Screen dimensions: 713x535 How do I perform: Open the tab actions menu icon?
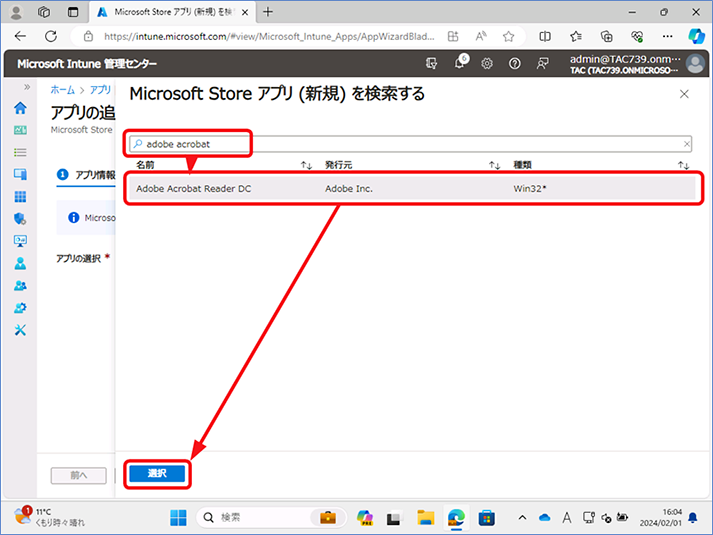(73, 12)
